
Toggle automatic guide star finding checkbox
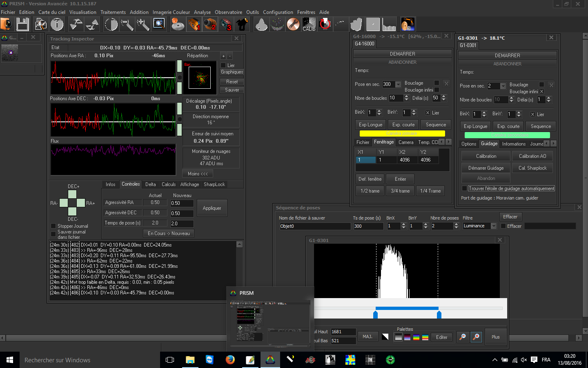coord(464,188)
